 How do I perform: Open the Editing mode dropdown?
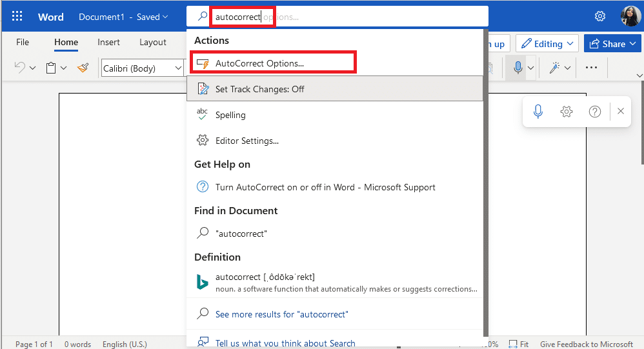click(x=547, y=43)
